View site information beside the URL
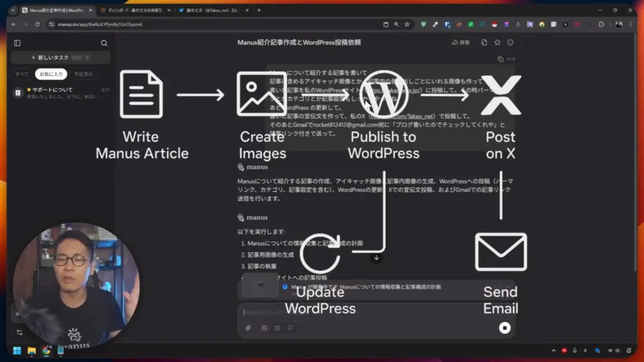The width and height of the screenshot is (644, 362). tap(52, 25)
